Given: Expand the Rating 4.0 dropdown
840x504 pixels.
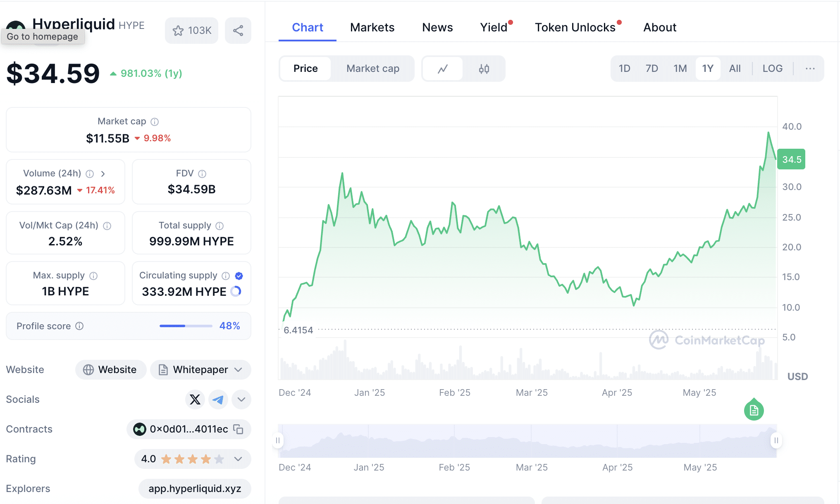Looking at the screenshot, I should (x=238, y=459).
